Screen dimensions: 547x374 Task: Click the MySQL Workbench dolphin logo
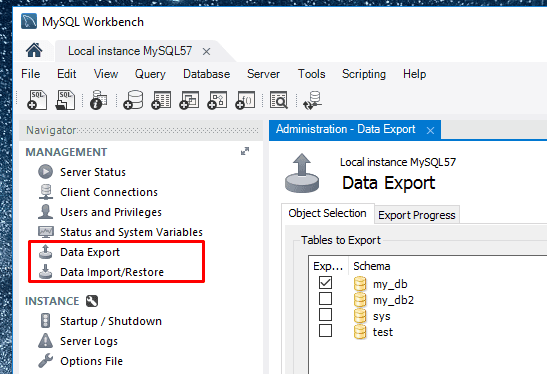pos(29,21)
